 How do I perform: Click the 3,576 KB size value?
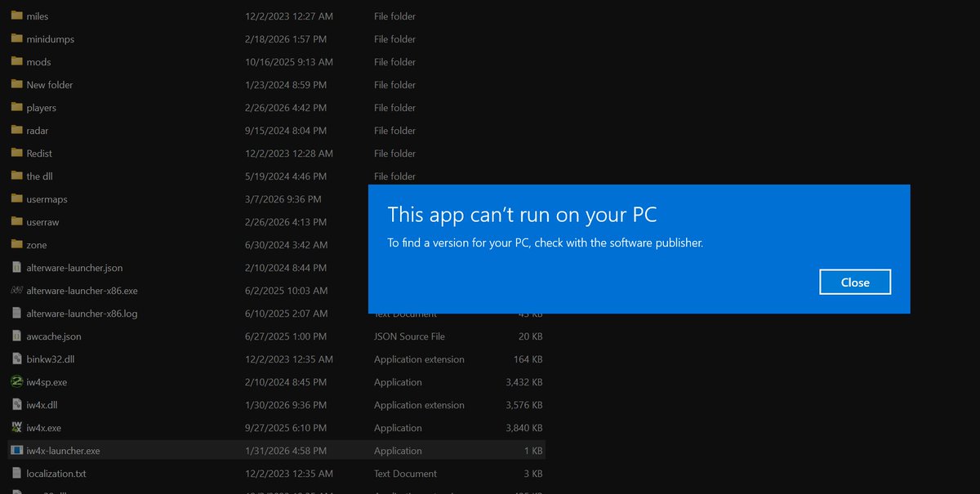point(524,405)
